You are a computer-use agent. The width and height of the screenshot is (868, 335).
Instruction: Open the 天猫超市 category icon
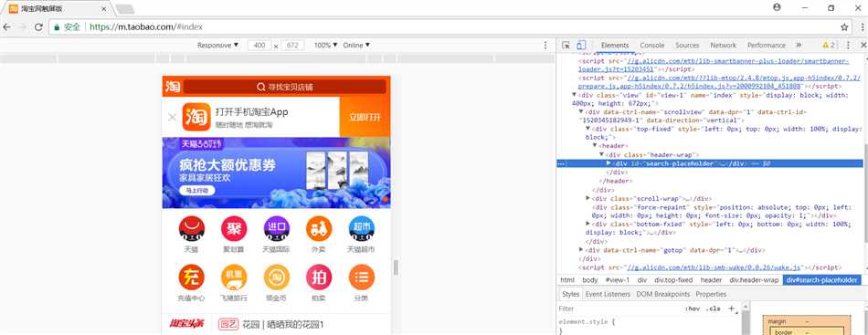tap(362, 229)
